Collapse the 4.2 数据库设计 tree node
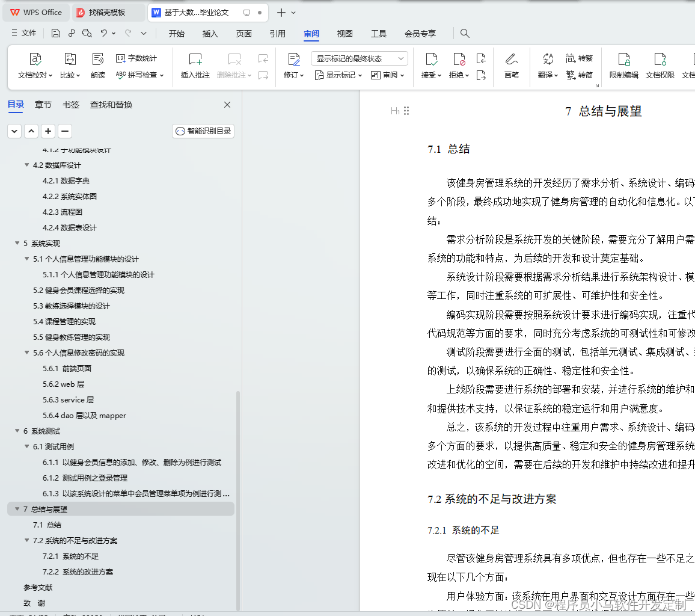The width and height of the screenshot is (695, 616). 27,165
